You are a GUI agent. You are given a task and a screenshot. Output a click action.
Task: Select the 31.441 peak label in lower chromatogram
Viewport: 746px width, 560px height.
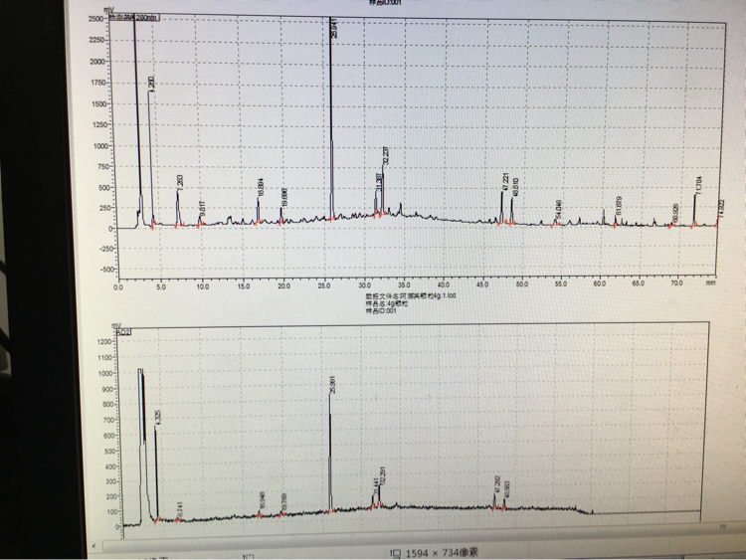[x=375, y=486]
